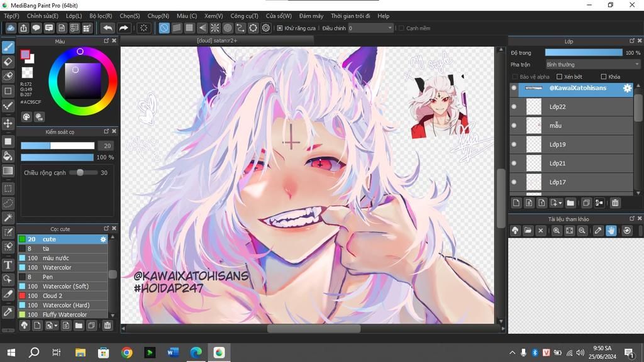This screenshot has height=362, width=644.
Task: Hide the Lớp19 layer
Action: (x=514, y=145)
